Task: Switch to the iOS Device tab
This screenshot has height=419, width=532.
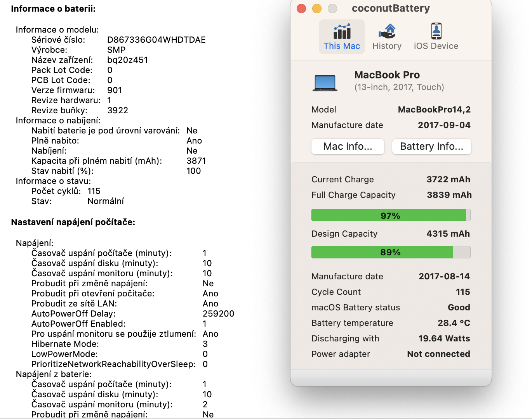Action: [x=436, y=37]
